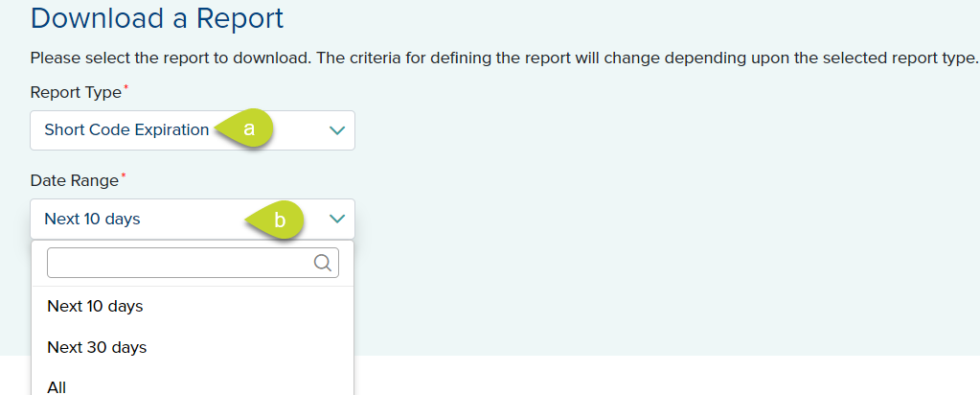Click the 'Download a Report' heading
The height and width of the screenshot is (395, 980).
157,17
